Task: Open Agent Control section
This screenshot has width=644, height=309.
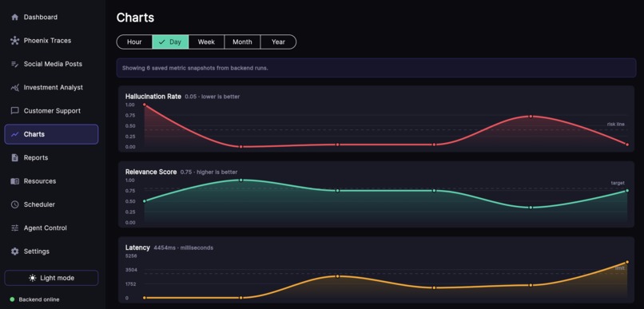Action: point(51,228)
